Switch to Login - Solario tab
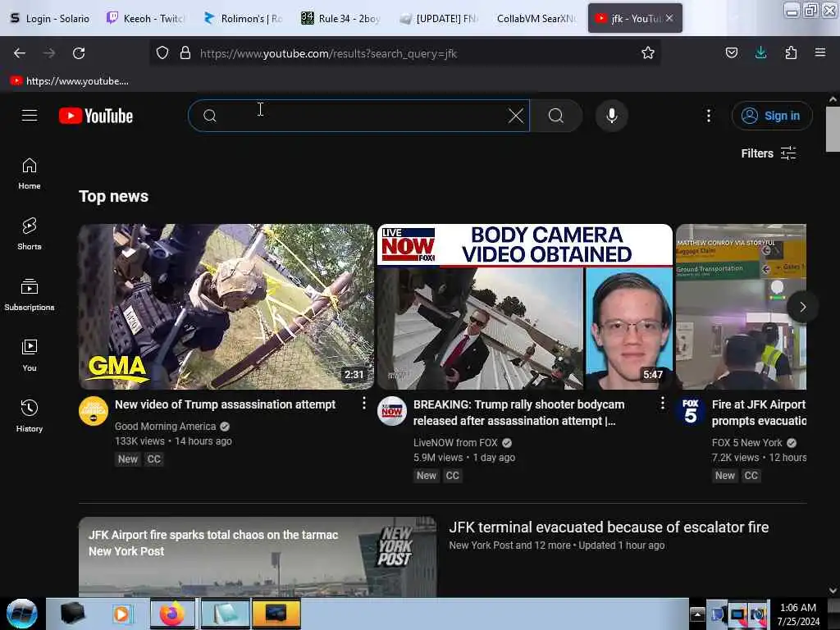 coord(50,18)
